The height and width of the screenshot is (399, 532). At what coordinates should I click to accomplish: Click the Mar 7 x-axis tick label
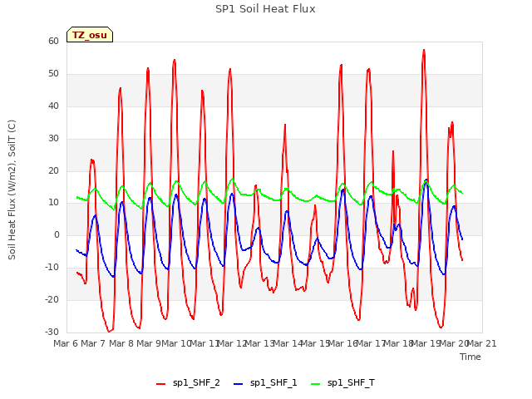pos(93,343)
